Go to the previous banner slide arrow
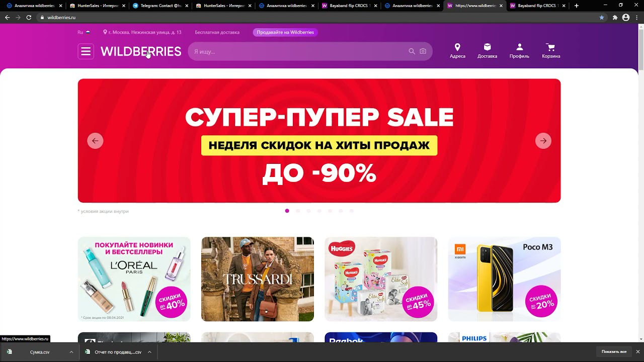The height and width of the screenshot is (362, 644). coord(95,141)
